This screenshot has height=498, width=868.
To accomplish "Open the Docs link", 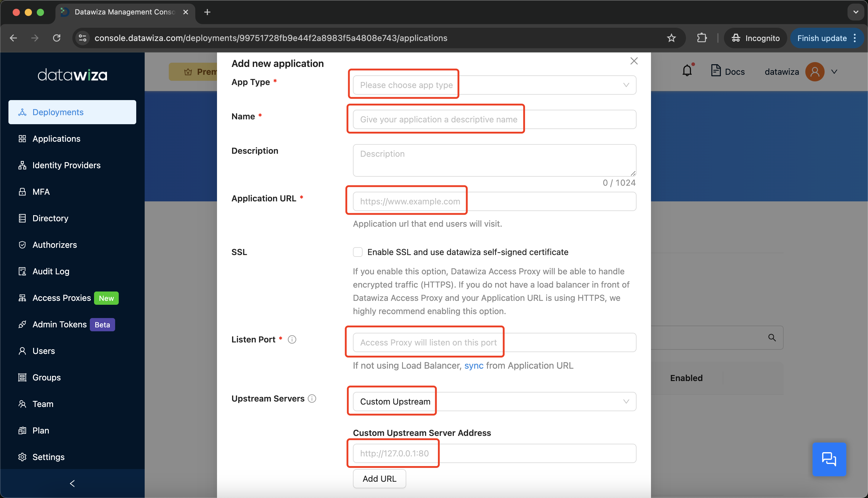I will [728, 71].
